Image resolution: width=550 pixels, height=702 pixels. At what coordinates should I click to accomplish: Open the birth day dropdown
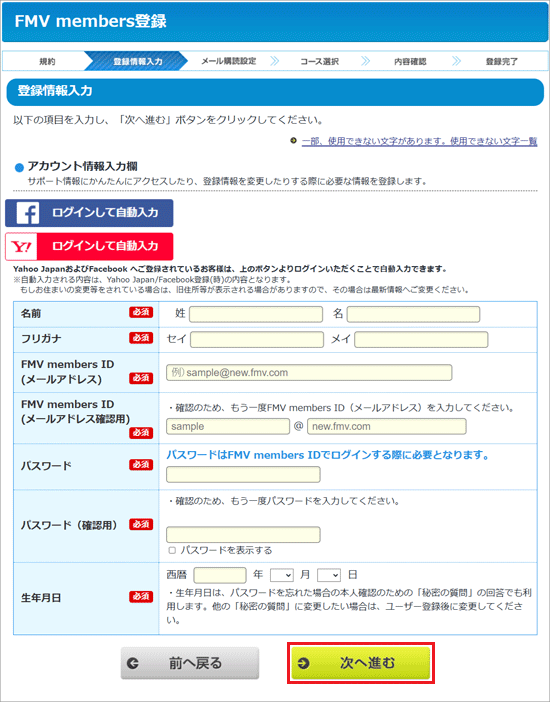(329, 575)
